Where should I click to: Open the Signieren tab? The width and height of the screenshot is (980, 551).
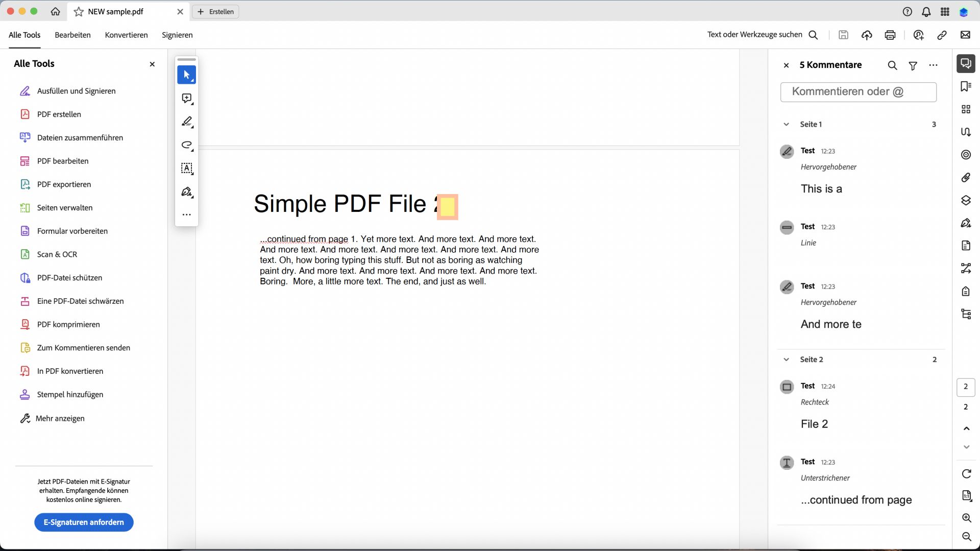click(177, 35)
